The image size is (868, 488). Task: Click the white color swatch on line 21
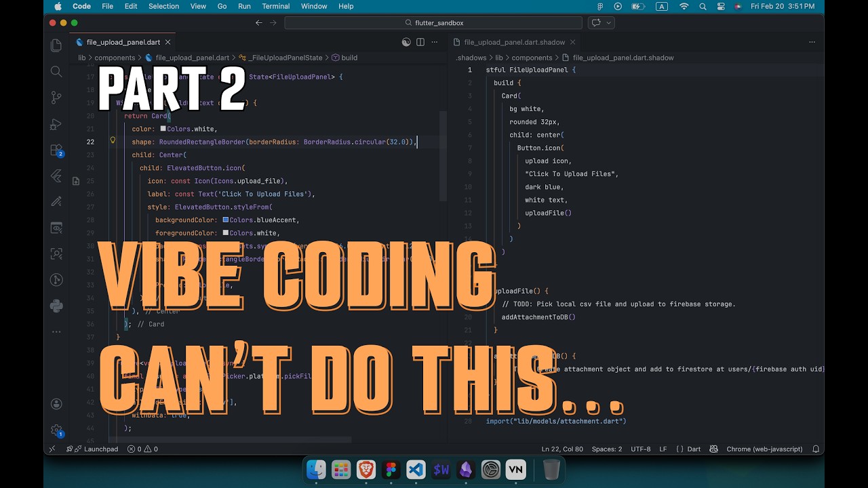pos(163,129)
